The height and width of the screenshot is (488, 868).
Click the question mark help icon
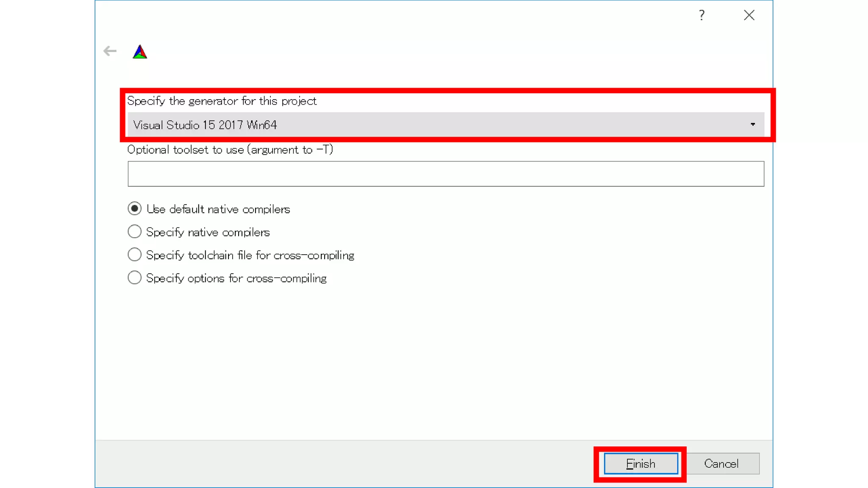pyautogui.click(x=701, y=15)
